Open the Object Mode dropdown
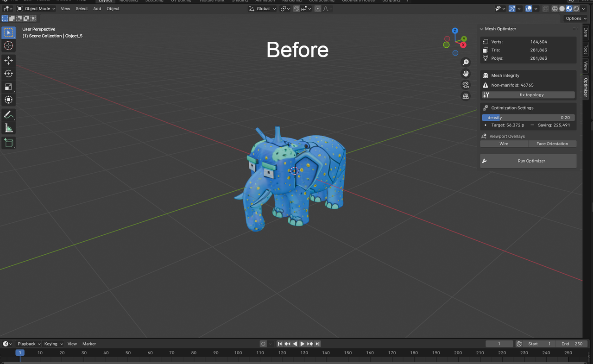593x364 pixels. (37, 8)
